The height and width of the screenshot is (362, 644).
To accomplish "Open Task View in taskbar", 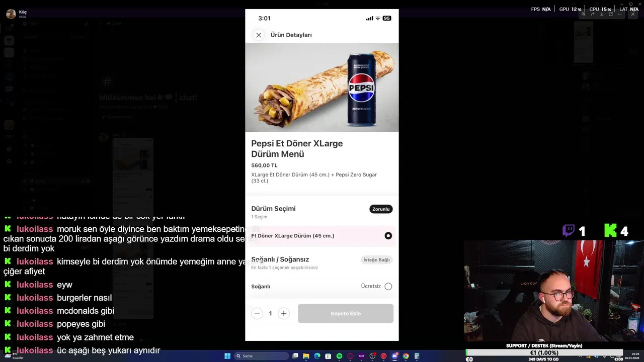I will (x=295, y=356).
